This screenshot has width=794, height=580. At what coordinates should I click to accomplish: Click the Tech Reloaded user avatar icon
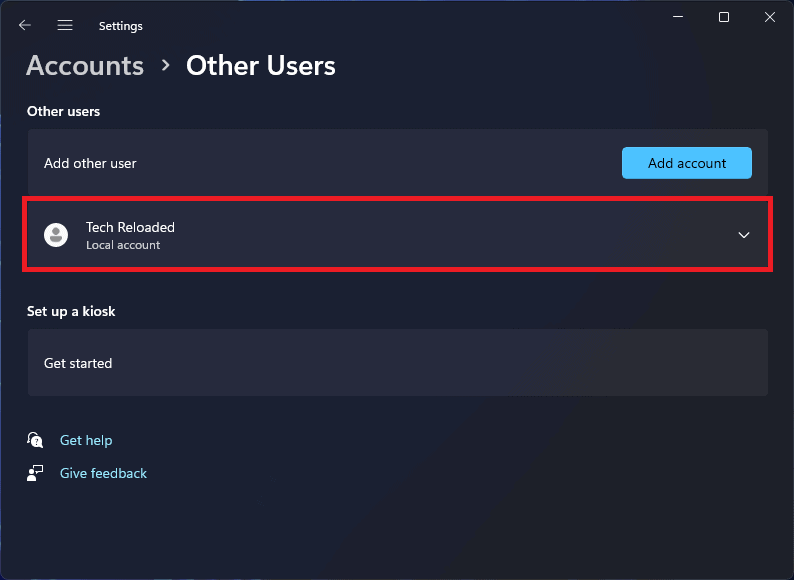pyautogui.click(x=56, y=235)
